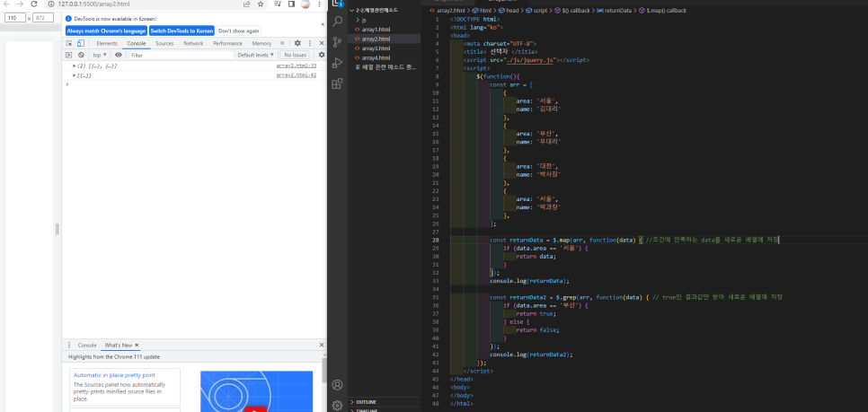Toggle the Chrome side panel
Viewport: 868px width, 412px height.
[291, 4]
